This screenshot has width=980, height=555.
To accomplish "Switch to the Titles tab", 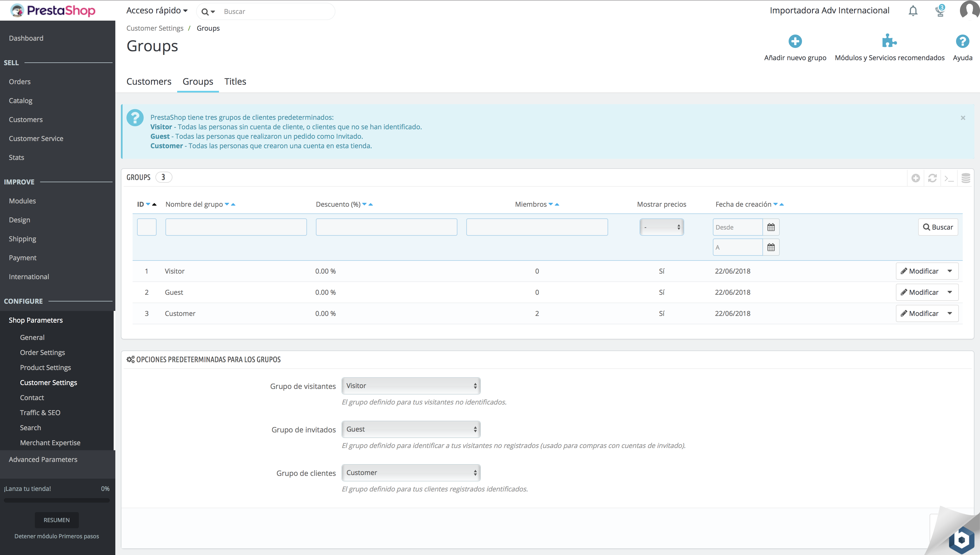I will point(235,82).
